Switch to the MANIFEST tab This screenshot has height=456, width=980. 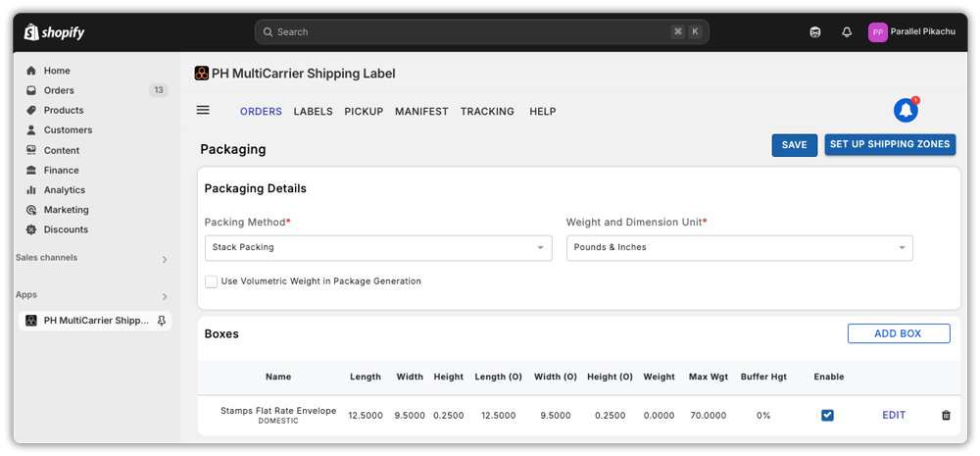pos(421,112)
